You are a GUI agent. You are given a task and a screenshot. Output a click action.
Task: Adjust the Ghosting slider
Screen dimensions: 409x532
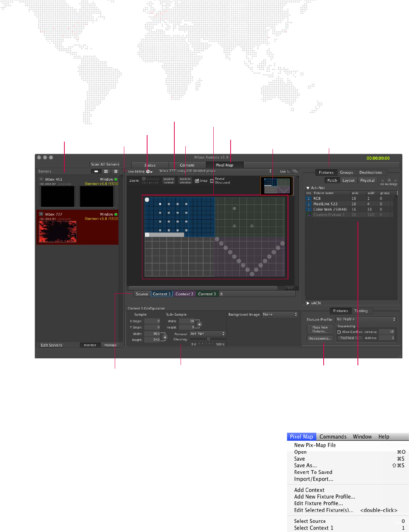point(208,340)
